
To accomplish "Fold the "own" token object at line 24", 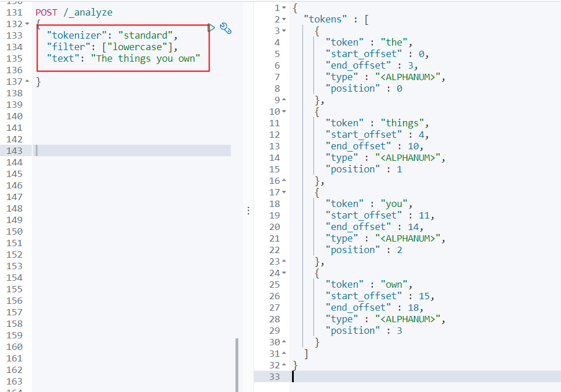I will pyautogui.click(x=284, y=273).
